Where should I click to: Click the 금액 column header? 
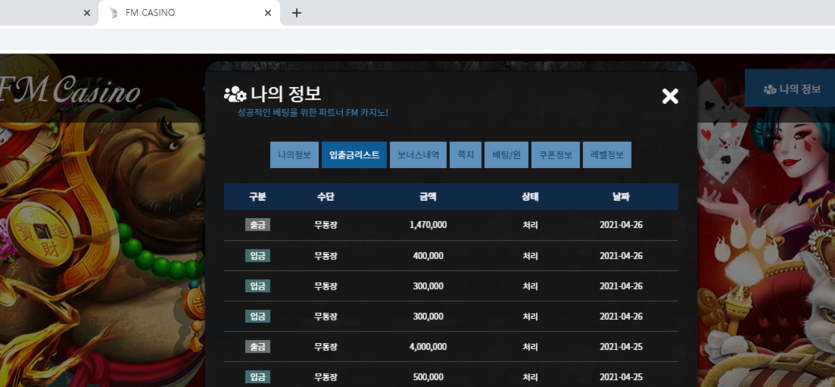(x=428, y=196)
